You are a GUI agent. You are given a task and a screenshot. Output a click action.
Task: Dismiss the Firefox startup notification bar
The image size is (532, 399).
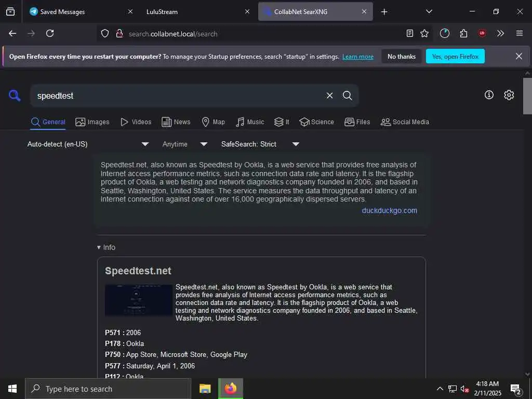(519, 56)
